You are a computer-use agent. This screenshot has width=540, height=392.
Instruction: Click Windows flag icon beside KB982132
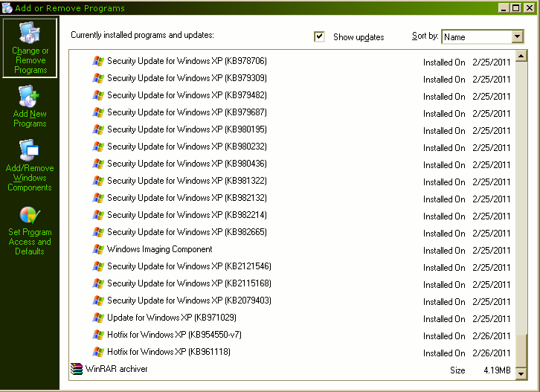(98, 198)
